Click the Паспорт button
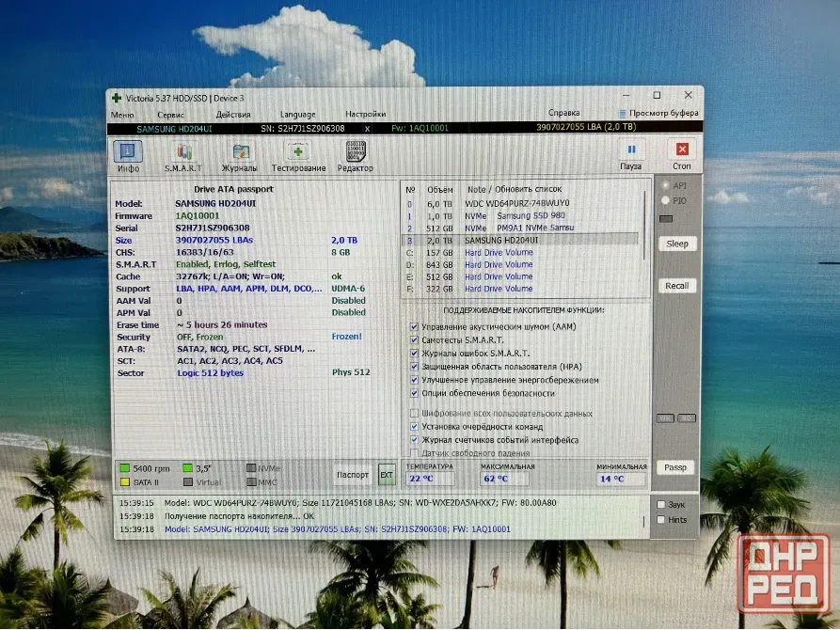Screen dimensions: 840x630 click(353, 475)
